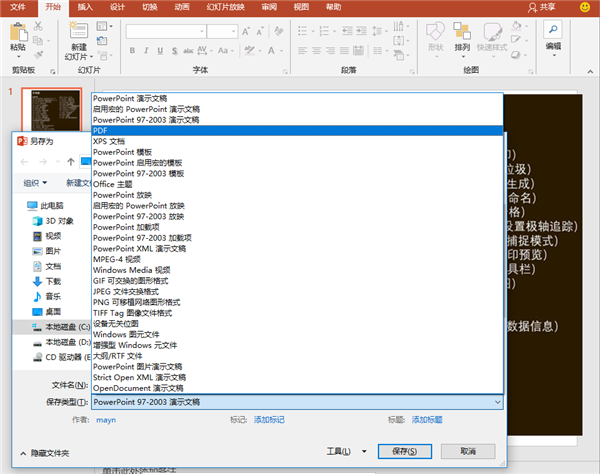The image size is (600, 474).
Task: Click the Back arrow in Save As dialog
Action: (x=24, y=162)
